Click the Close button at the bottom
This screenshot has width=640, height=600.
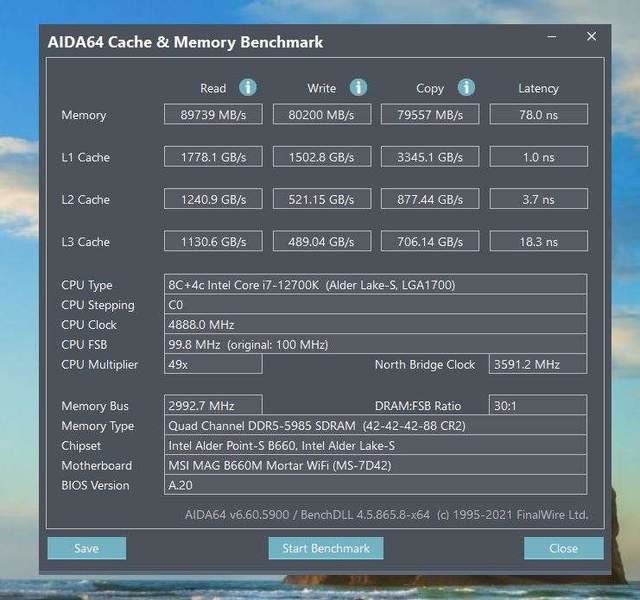pos(564,548)
